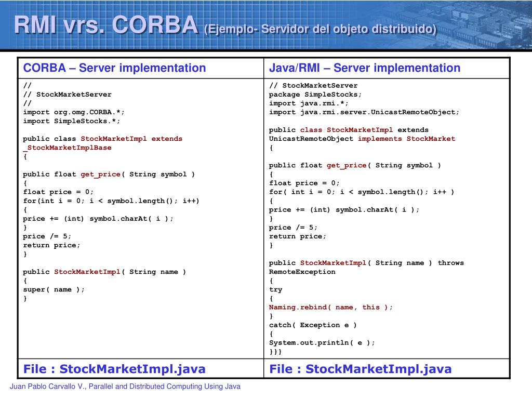Click the '// StockMarketServer' comment in CORBA column
Image resolution: width=532 pixels, height=399 pixels.
(x=67, y=95)
